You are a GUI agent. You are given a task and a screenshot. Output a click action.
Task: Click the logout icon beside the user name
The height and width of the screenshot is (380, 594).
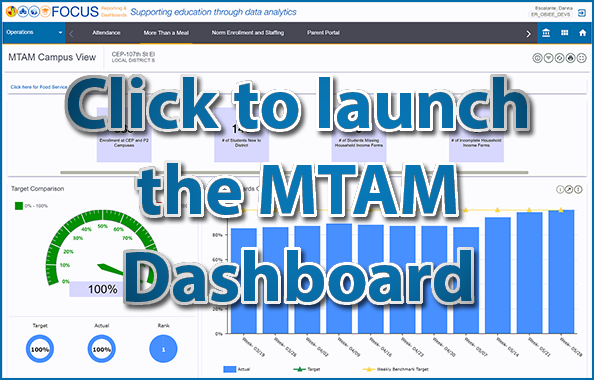point(581,13)
